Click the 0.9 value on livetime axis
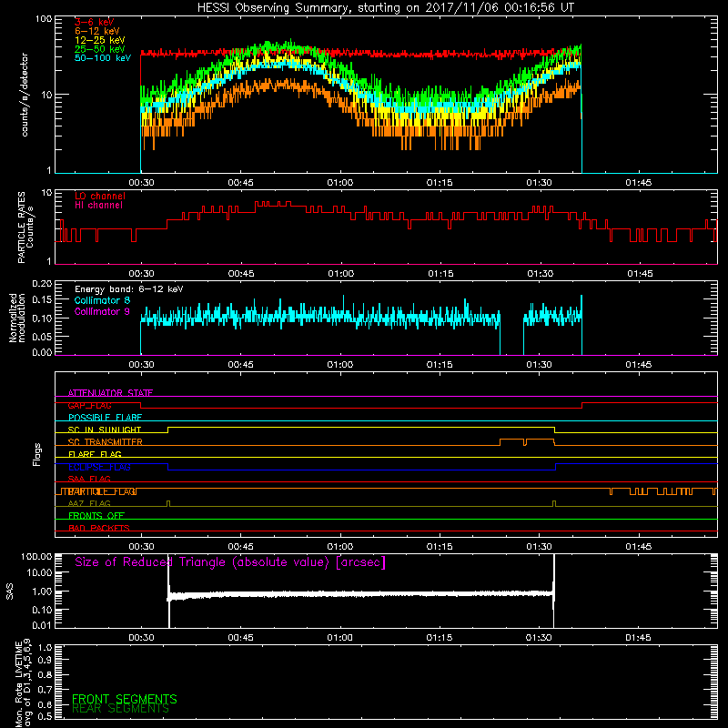The height and width of the screenshot is (728, 728). tap(45, 660)
